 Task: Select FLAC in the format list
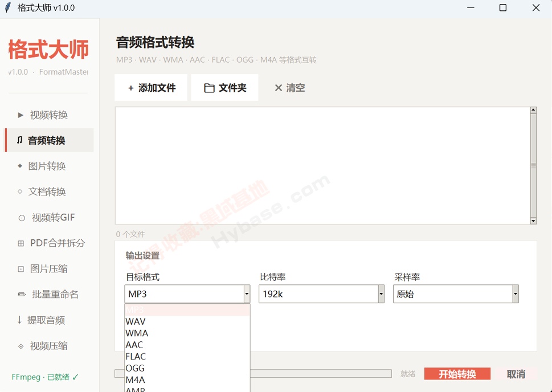(x=187, y=357)
